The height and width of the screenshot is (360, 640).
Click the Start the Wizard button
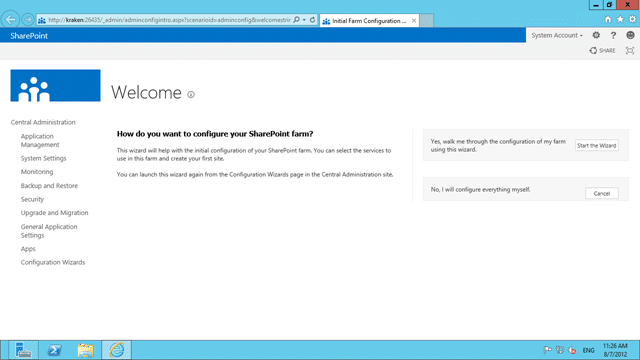point(597,145)
